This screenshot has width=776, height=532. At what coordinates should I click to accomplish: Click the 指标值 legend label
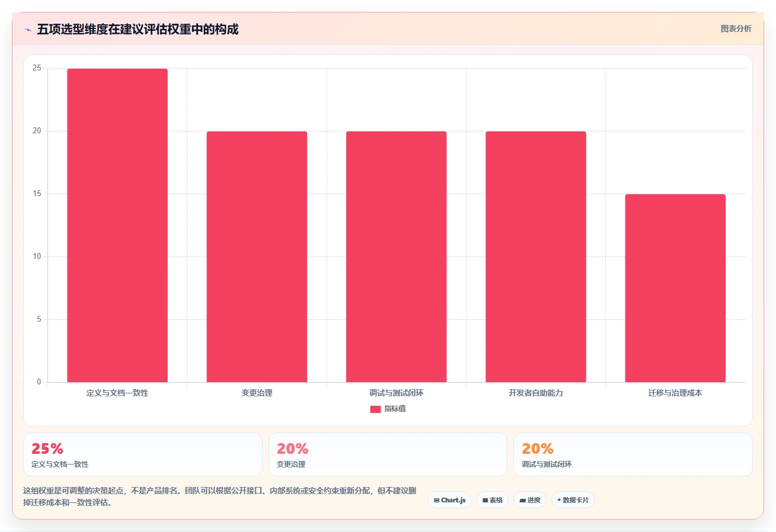tap(395, 409)
